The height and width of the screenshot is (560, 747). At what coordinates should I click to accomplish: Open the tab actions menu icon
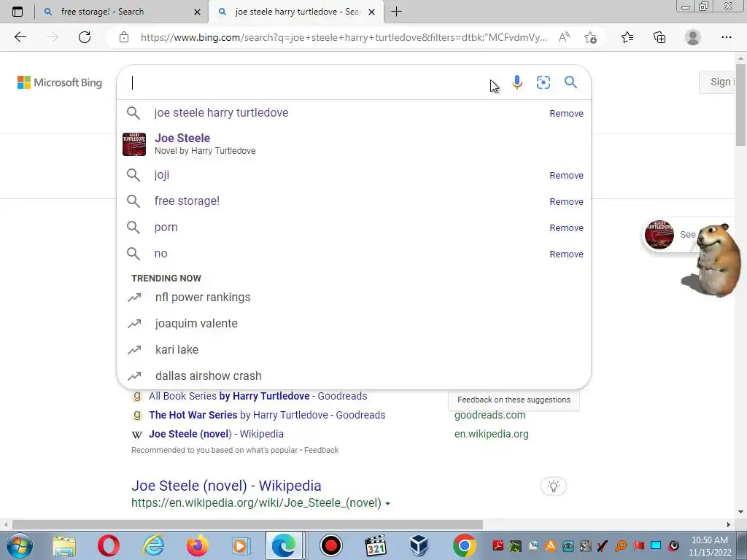point(18,12)
